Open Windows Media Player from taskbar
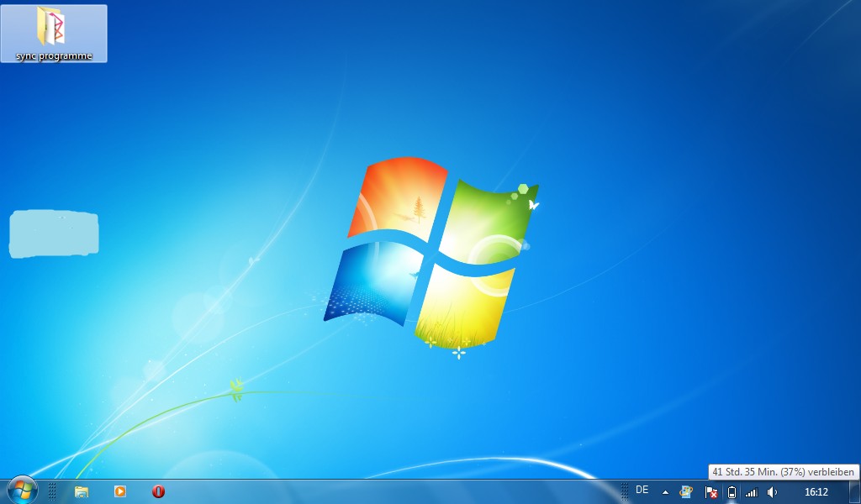Viewport: 861px width, 504px height. click(x=120, y=491)
